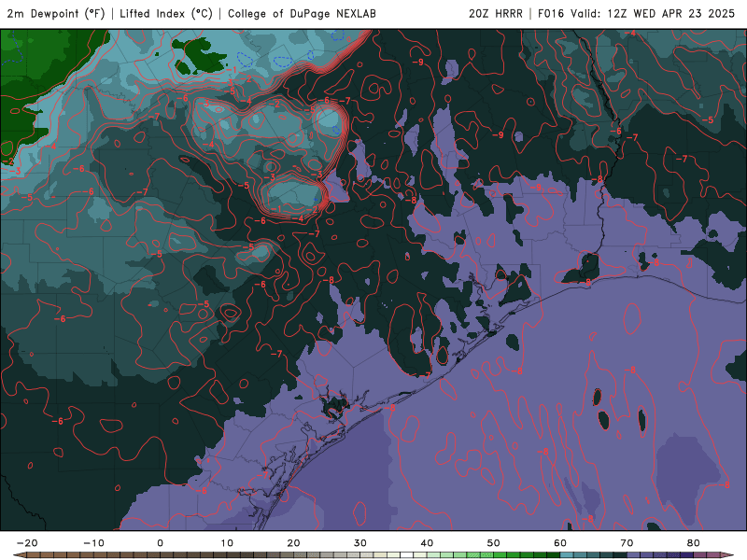Click the color bar segment directly below the 70 label
The height and width of the screenshot is (560, 747).
coord(634,555)
